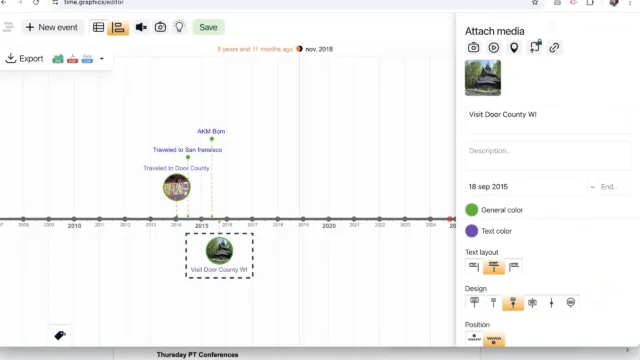Attach a map location pin

pos(514,48)
